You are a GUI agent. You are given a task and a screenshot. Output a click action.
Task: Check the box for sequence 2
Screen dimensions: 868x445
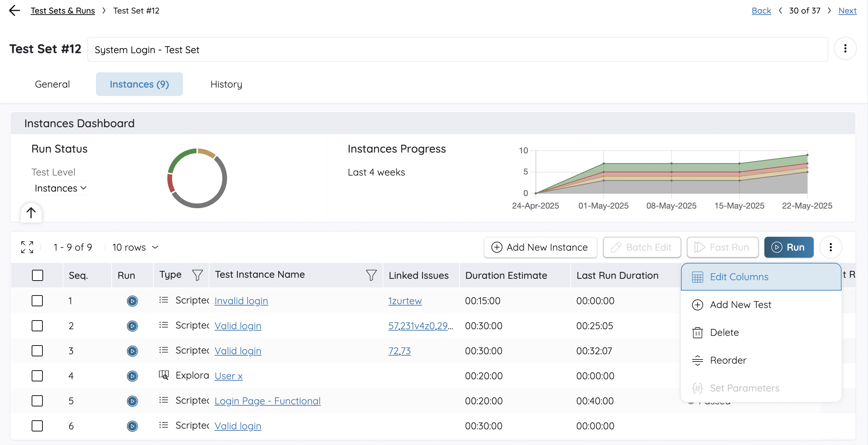[37, 326]
